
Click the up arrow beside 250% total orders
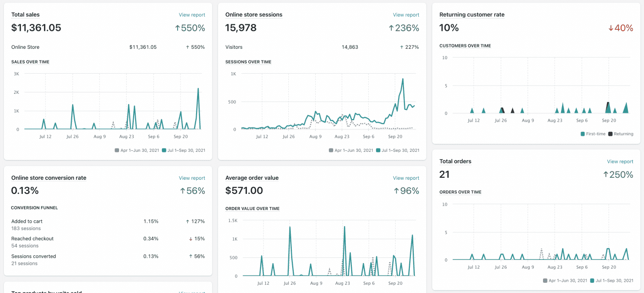605,175
